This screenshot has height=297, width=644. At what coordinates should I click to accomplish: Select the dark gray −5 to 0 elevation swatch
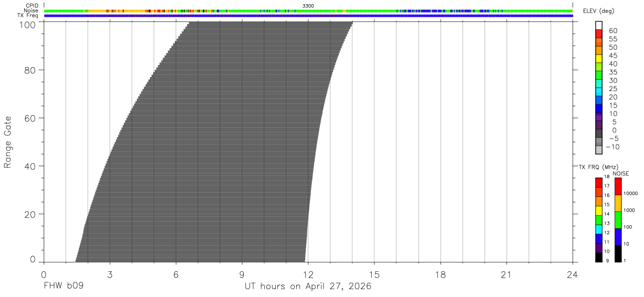pyautogui.click(x=598, y=134)
